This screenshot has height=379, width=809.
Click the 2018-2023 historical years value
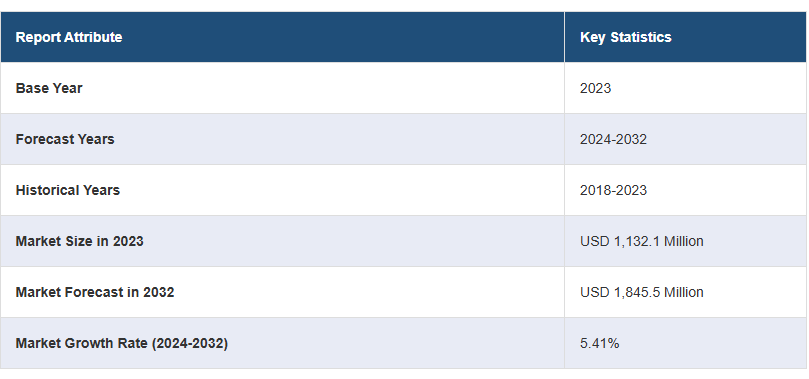pyautogui.click(x=613, y=190)
